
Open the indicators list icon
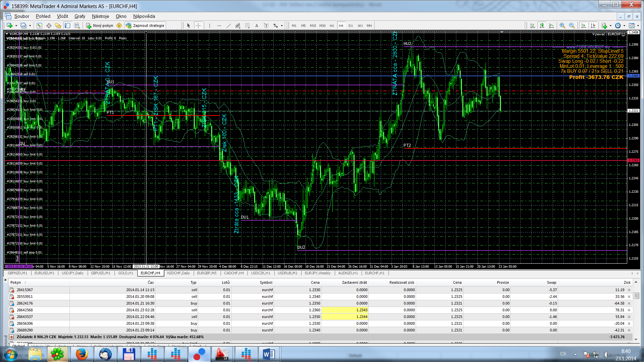[x=604, y=26]
